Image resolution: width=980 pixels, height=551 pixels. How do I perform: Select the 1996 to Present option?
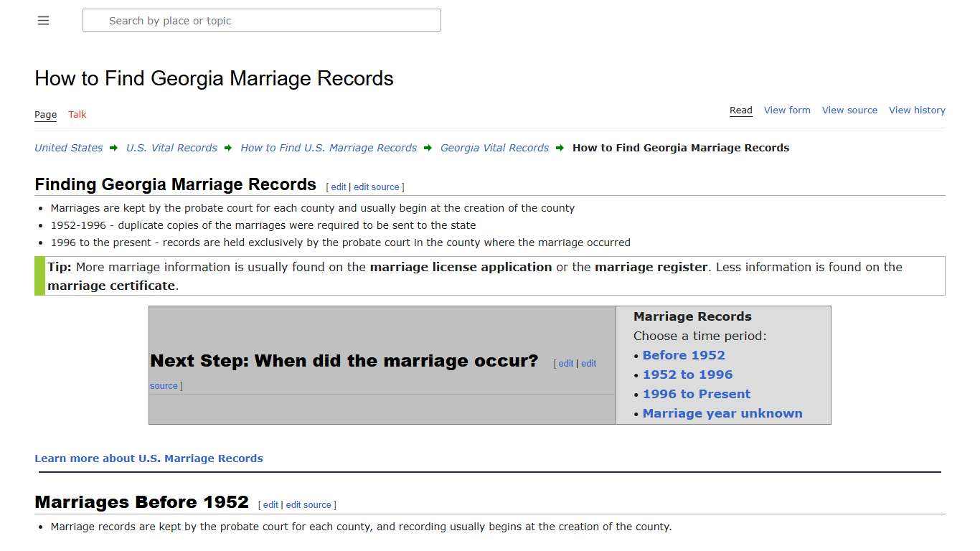pos(696,393)
